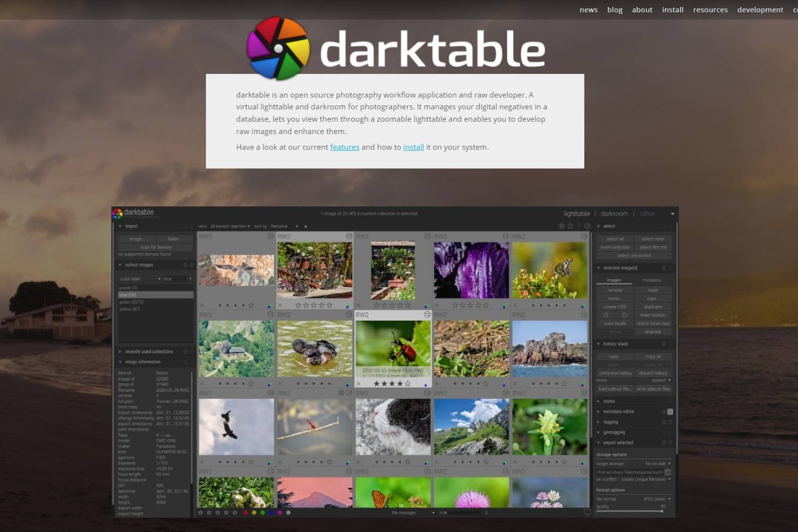The image size is (798, 532).
Task: Toggle the yellow color label in bottom bar
Action: click(x=254, y=513)
